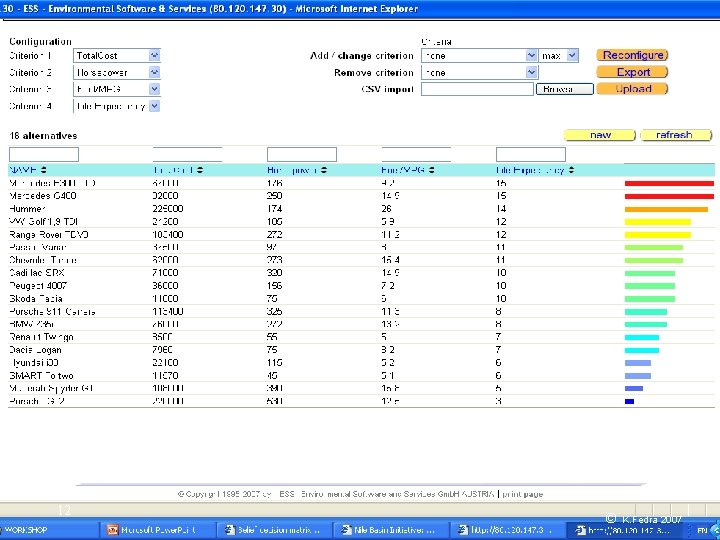The height and width of the screenshot is (540, 720).
Task: Focus the filter box above NAME column
Action: coord(44,154)
